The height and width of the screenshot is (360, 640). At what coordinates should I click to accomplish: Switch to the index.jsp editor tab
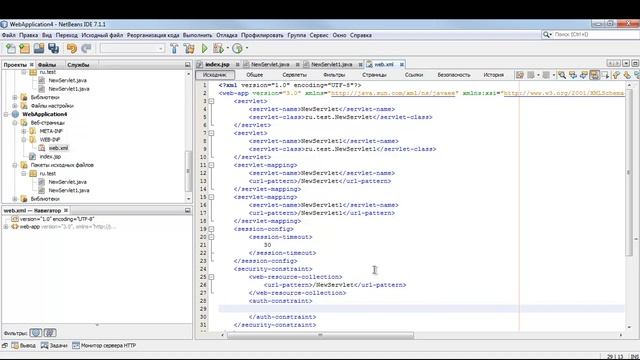click(x=217, y=64)
